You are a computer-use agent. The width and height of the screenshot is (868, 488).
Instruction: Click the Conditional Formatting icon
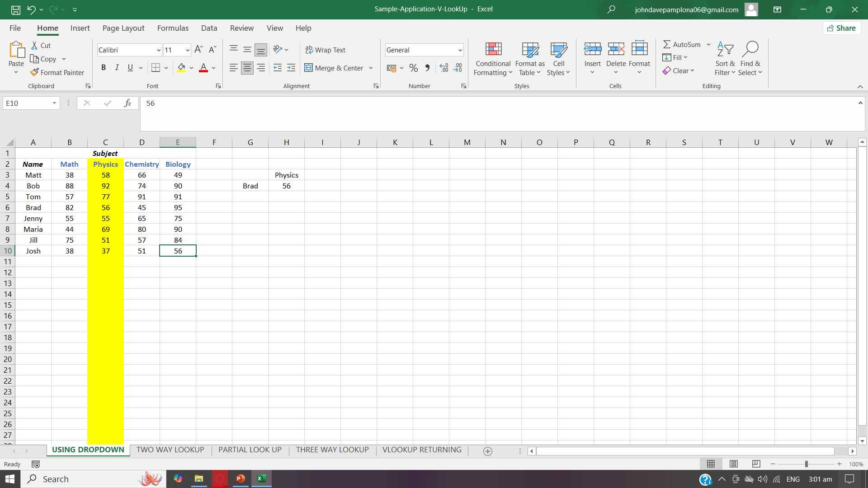[x=493, y=50]
